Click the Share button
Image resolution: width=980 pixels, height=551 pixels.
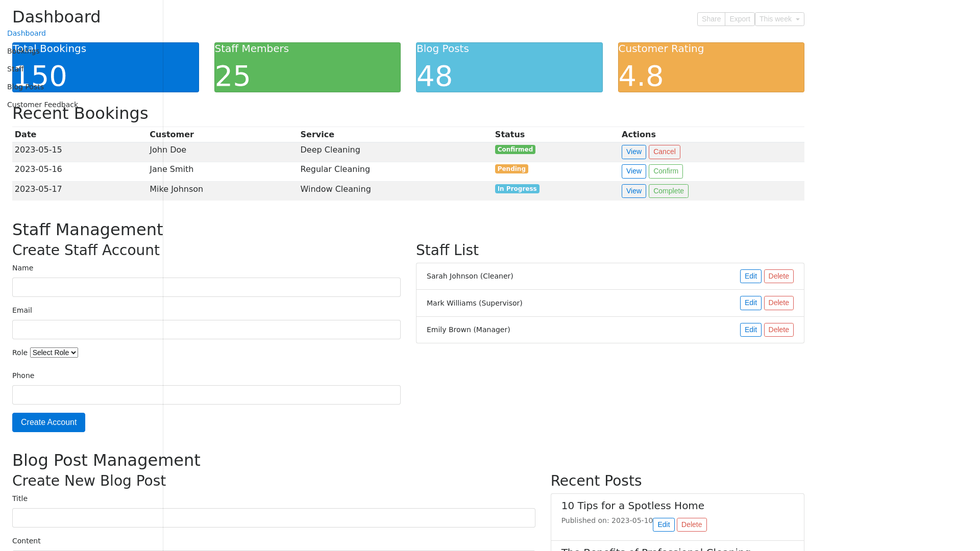click(x=710, y=19)
